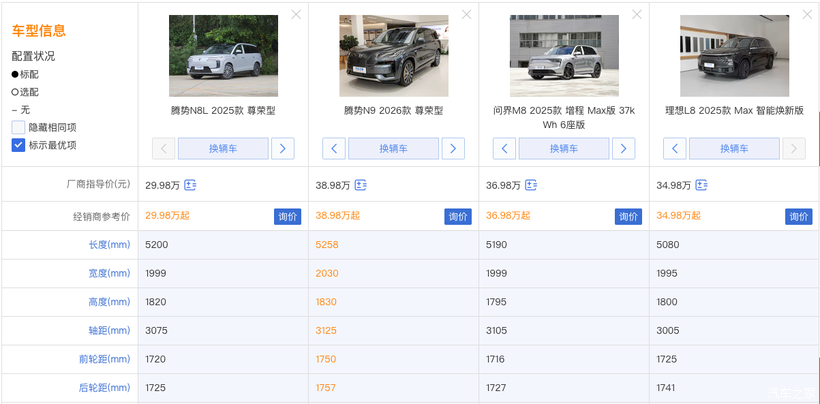This screenshot has height=404, width=820.
Task: Open 问界M8 2025款 增程 Max版 title link
Action: click(564, 118)
